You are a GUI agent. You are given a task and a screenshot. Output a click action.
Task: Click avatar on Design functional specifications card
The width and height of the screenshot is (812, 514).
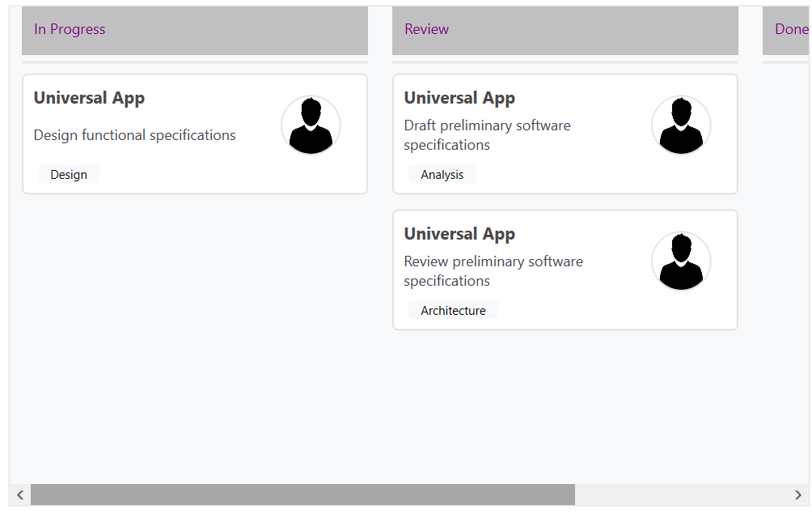click(x=311, y=125)
